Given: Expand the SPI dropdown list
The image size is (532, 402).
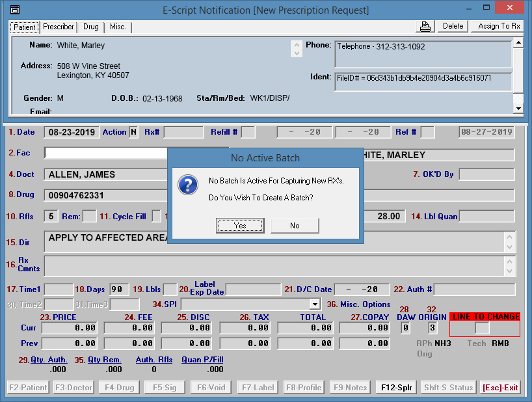Looking at the screenshot, I should [315, 304].
